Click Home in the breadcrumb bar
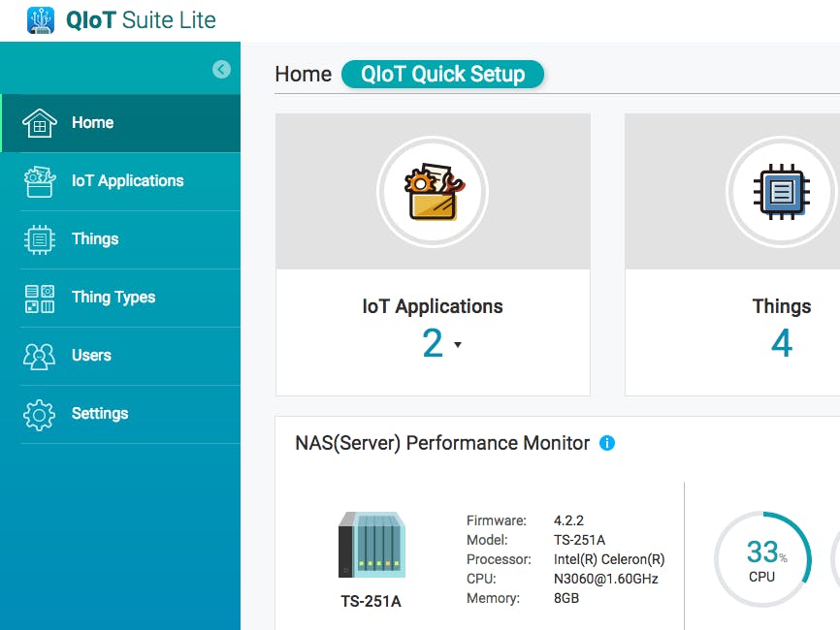This screenshot has height=630, width=840. [x=303, y=74]
